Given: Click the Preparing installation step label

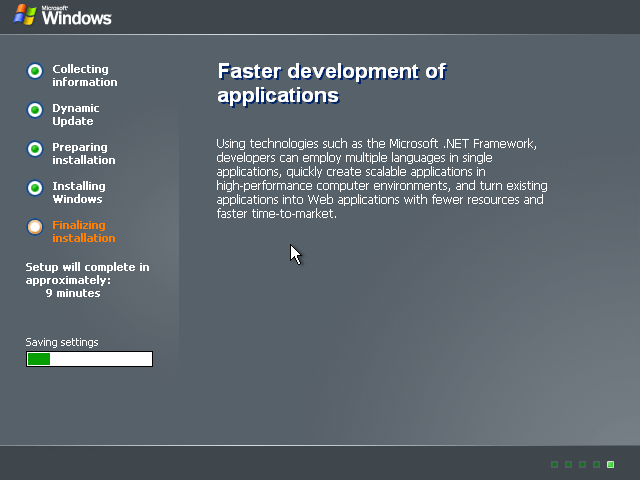Looking at the screenshot, I should coord(83,154).
